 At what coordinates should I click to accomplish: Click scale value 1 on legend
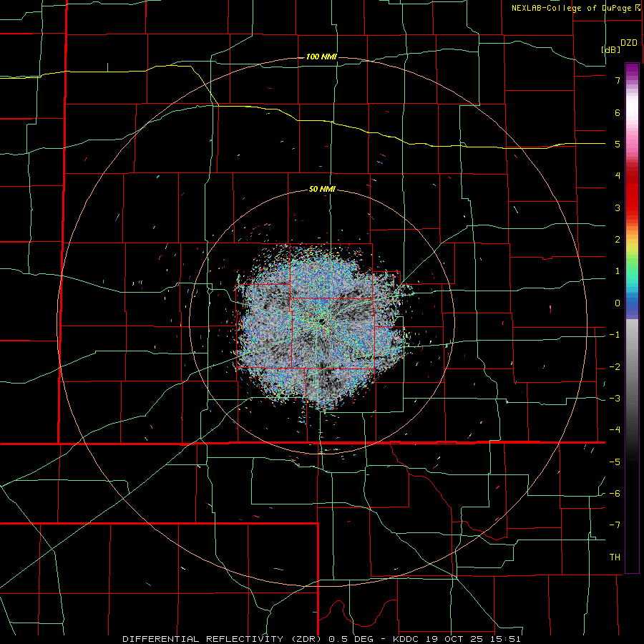click(618, 271)
